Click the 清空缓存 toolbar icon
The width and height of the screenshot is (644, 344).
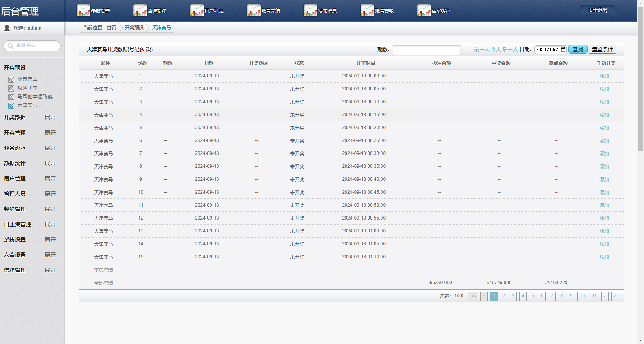424,11
